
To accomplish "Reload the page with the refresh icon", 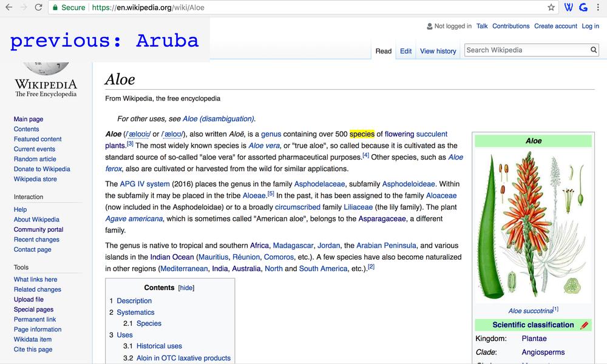I will [x=38, y=7].
